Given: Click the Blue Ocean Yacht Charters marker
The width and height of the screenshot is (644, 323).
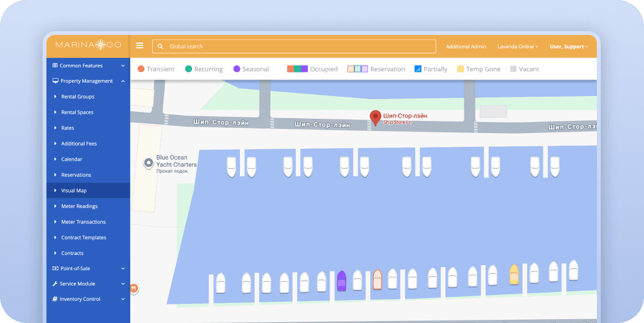Looking at the screenshot, I should 148,163.
